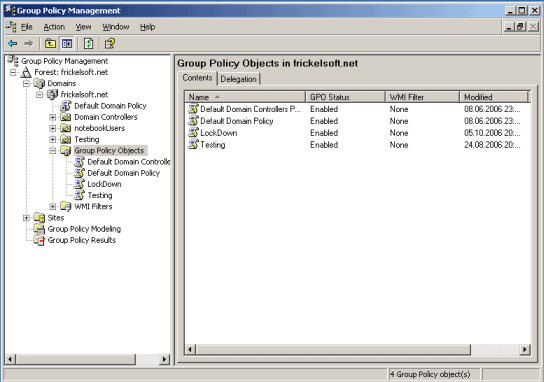The image size is (544, 382).
Task: Click Enabled status in the Testing row
Action: pos(324,145)
